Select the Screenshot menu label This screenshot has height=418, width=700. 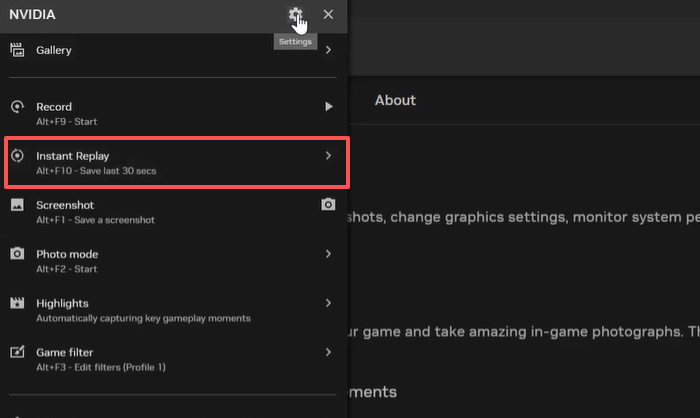tap(64, 205)
